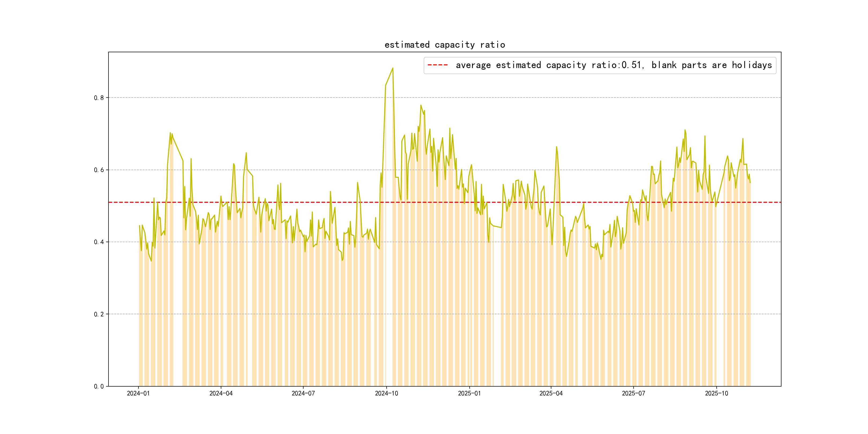Click the 2025-10 x-axis date label

(716, 393)
